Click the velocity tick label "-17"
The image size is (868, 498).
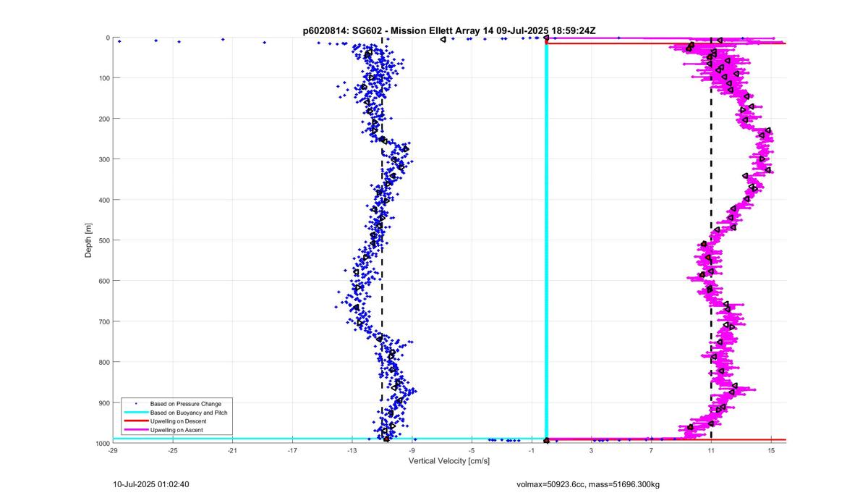[x=292, y=450]
